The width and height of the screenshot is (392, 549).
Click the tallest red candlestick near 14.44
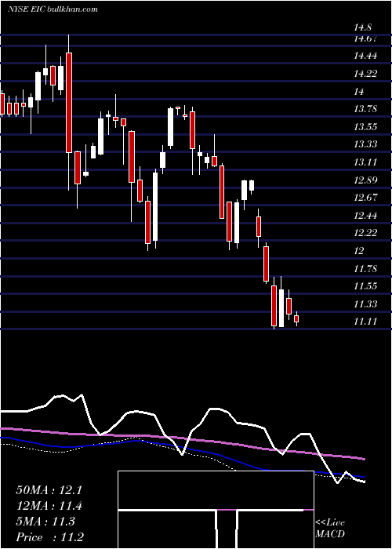coord(69,103)
